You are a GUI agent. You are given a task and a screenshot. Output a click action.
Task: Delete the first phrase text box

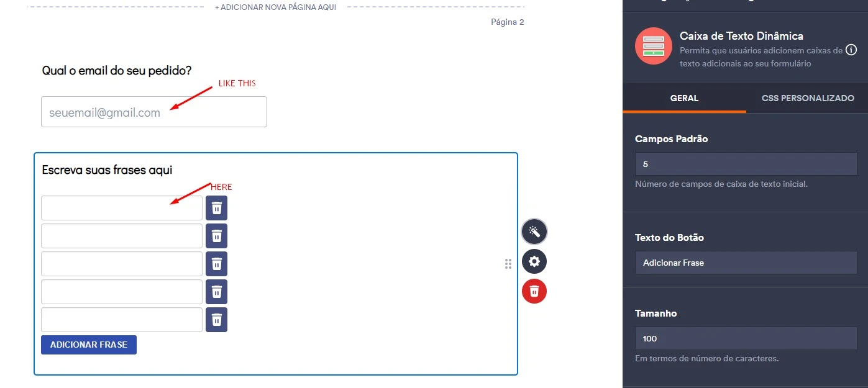click(x=216, y=207)
